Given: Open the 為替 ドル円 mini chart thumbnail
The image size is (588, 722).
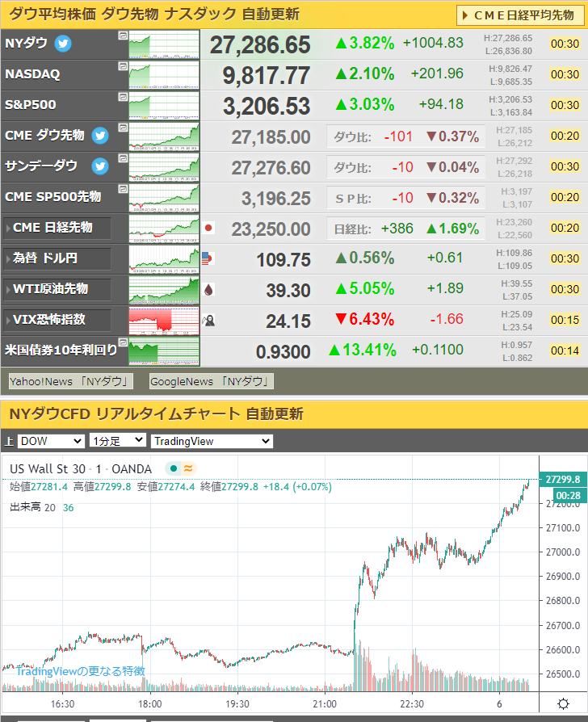Looking at the screenshot, I should coord(164,259).
